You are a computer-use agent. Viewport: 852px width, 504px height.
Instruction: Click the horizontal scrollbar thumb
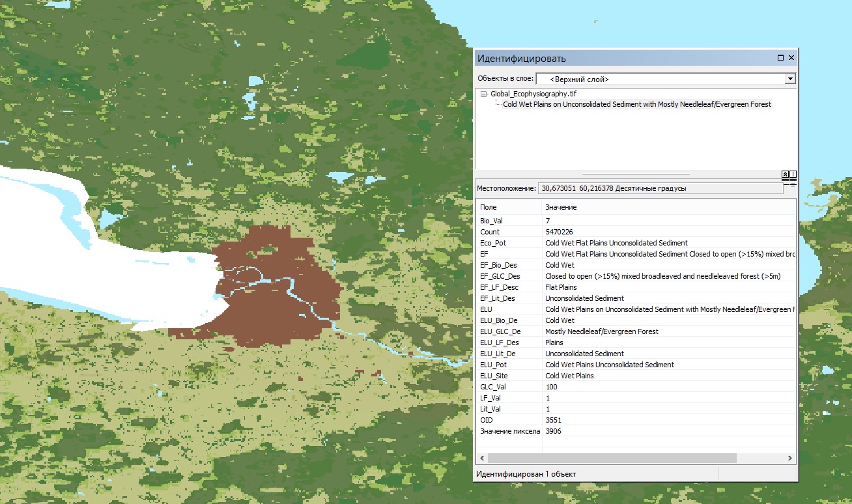coord(611,458)
